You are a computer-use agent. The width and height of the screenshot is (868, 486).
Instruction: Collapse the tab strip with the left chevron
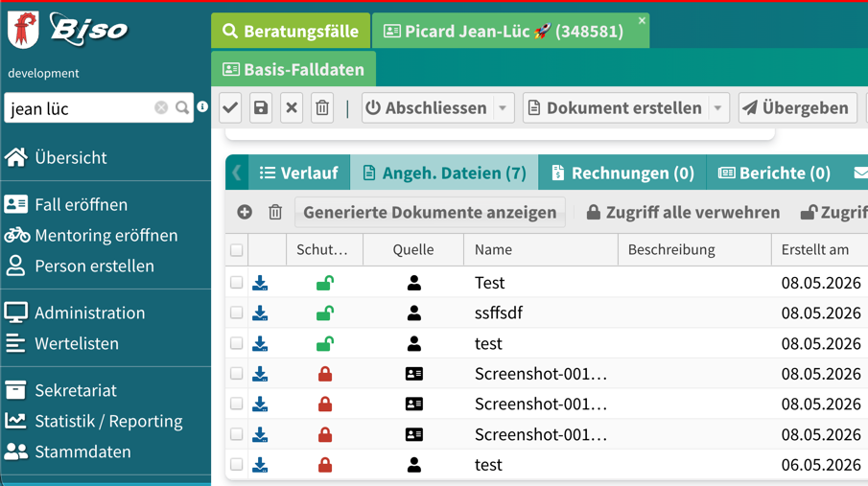[x=237, y=173]
